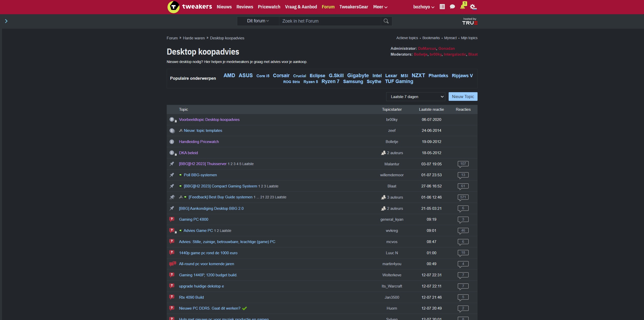Image resolution: width=644 pixels, height=320 pixels.
Task: Open the bozhoyo account dropdown
Action: (x=423, y=7)
